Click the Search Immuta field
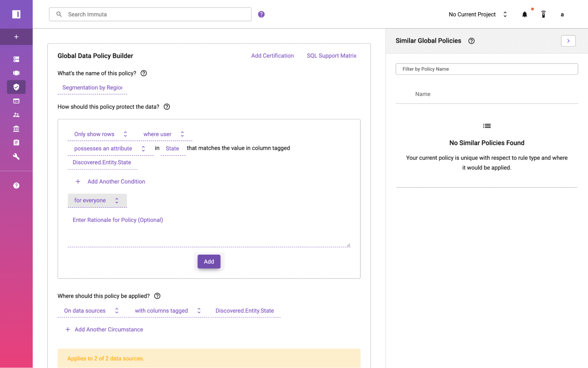 [x=150, y=14]
